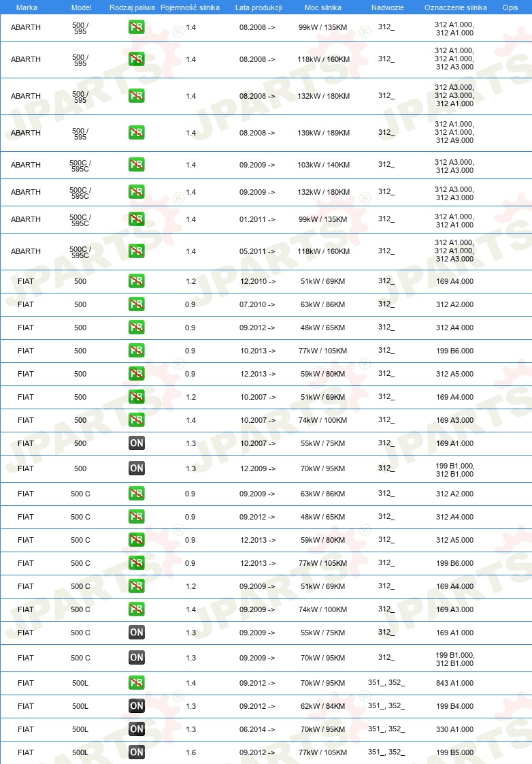The image size is (532, 764).
Task: Click ON diesel icon in FIAT 500 12.2009 row
Action: click(137, 468)
